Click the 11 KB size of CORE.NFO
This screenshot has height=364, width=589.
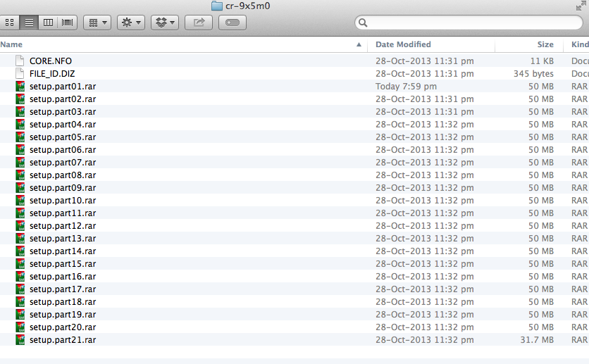[x=542, y=61]
